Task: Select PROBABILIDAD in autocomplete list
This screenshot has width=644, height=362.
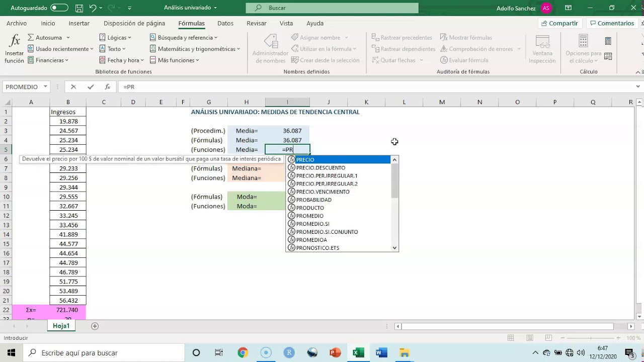Action: click(x=339, y=200)
